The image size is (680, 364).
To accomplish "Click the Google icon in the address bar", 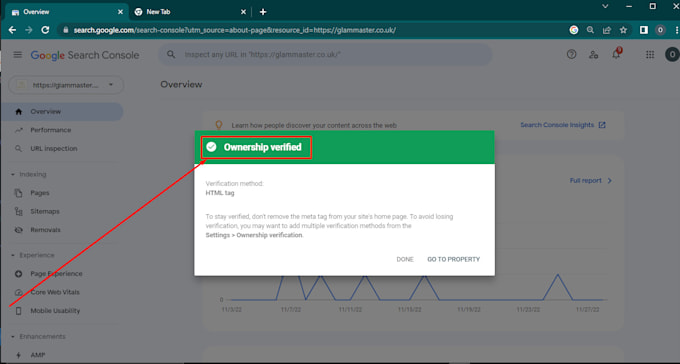I will pyautogui.click(x=574, y=30).
